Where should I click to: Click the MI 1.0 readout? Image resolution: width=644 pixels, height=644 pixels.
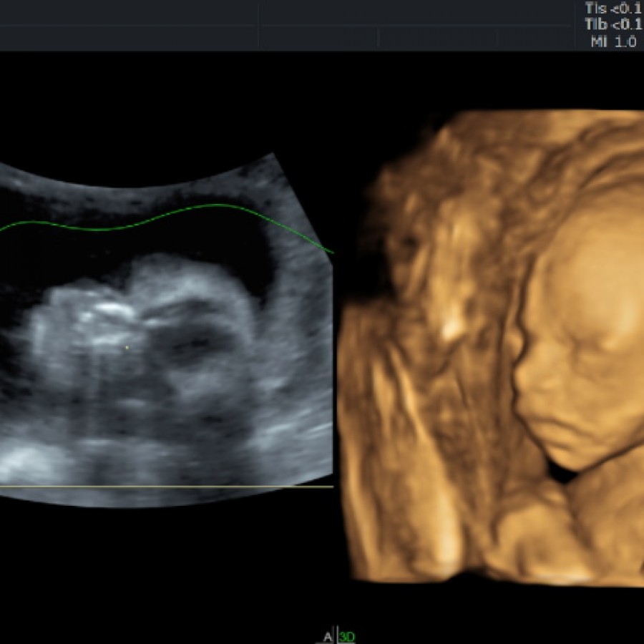point(614,42)
